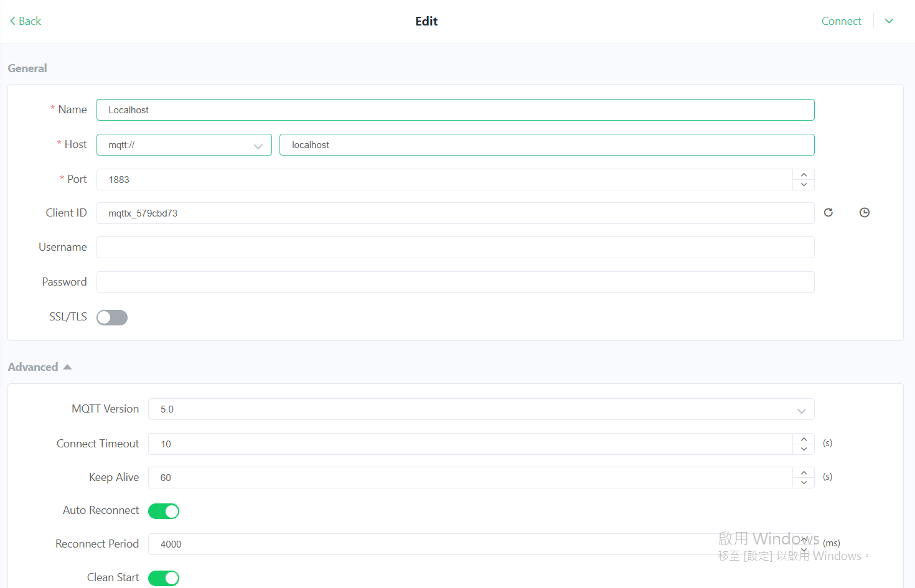Image resolution: width=915 pixels, height=588 pixels.
Task: Increase the Port value with up arrow
Action: tap(804, 175)
